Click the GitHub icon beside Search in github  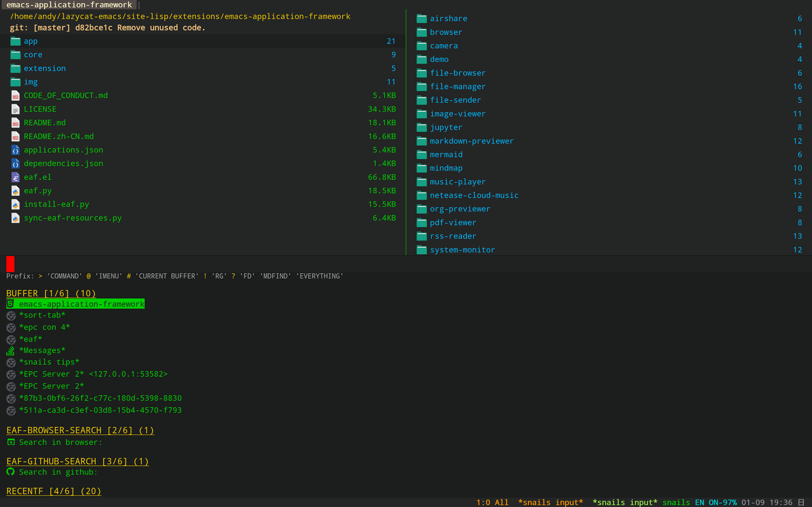(11, 472)
